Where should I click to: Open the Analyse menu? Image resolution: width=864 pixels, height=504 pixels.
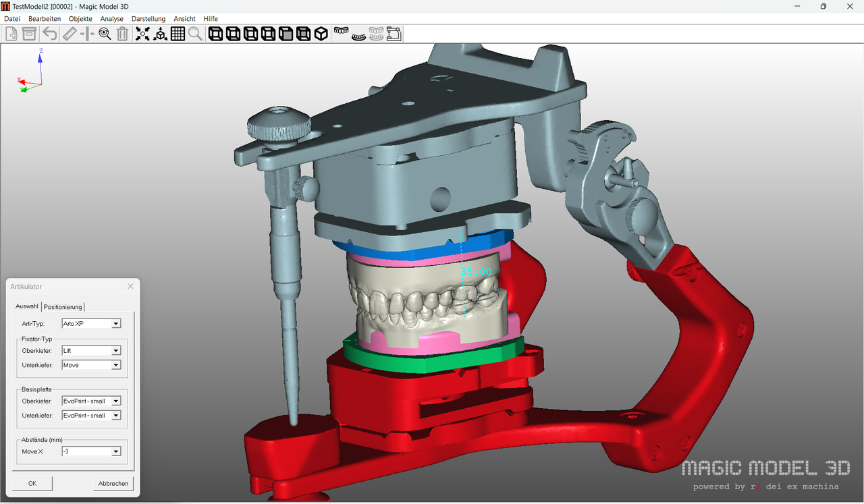112,19
